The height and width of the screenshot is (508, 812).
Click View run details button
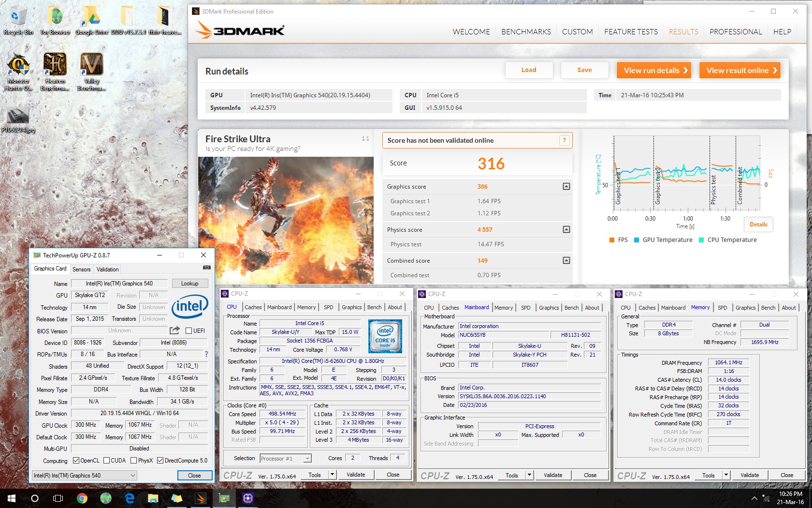click(653, 70)
